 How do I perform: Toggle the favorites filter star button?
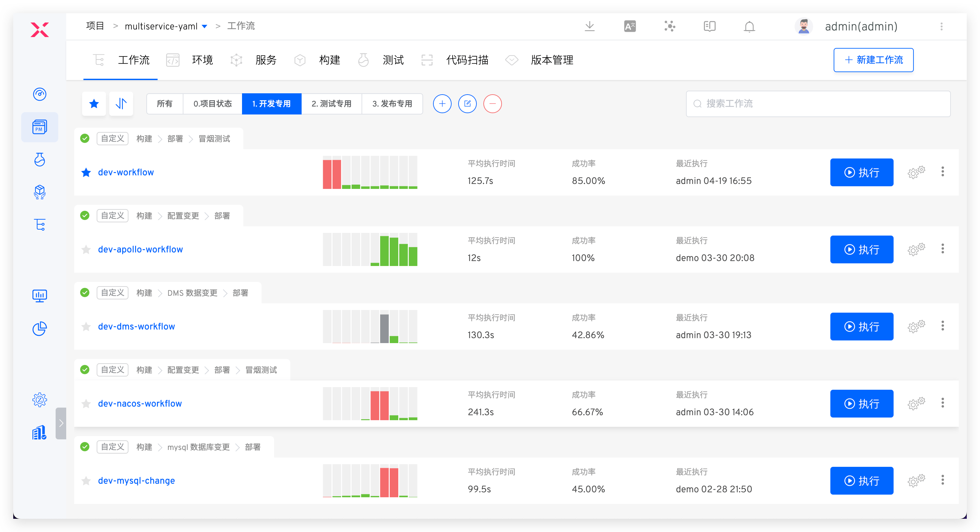pyautogui.click(x=94, y=104)
